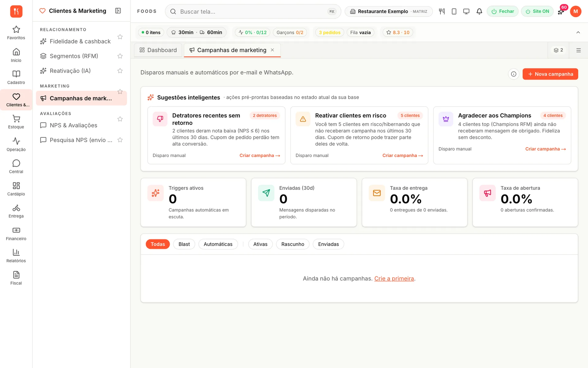Click the tablet device icon in header

click(x=454, y=11)
